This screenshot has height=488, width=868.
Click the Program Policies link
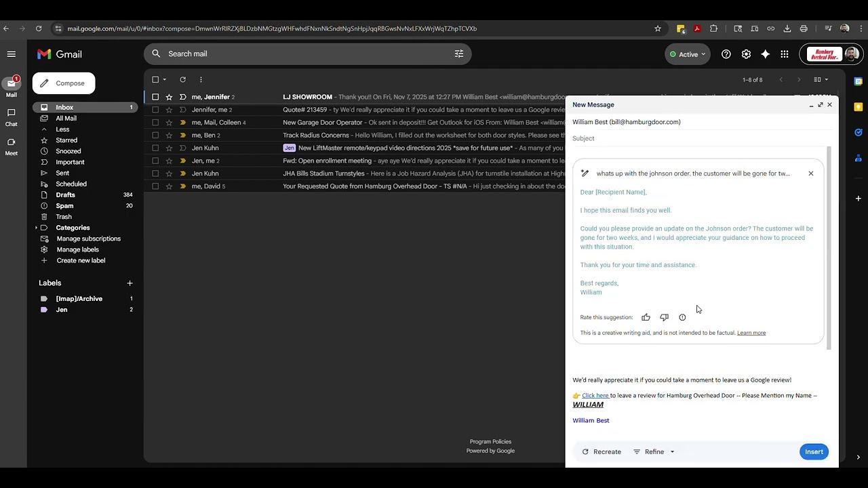coord(490,442)
